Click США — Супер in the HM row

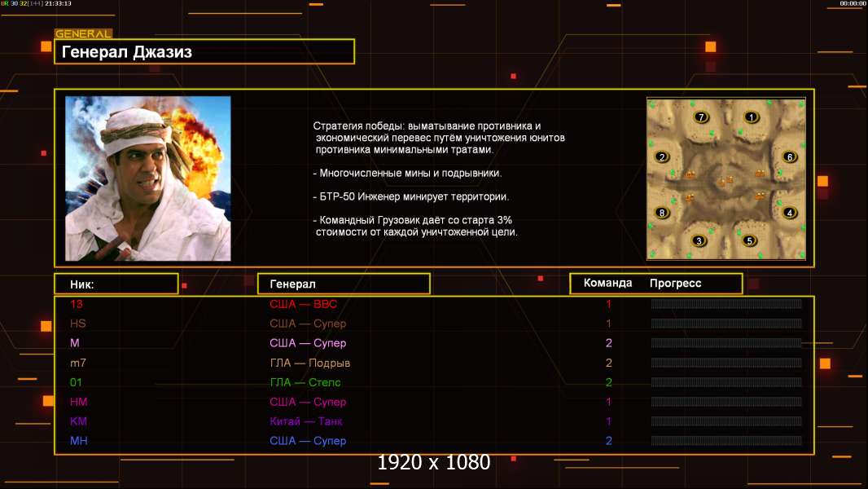coord(308,402)
